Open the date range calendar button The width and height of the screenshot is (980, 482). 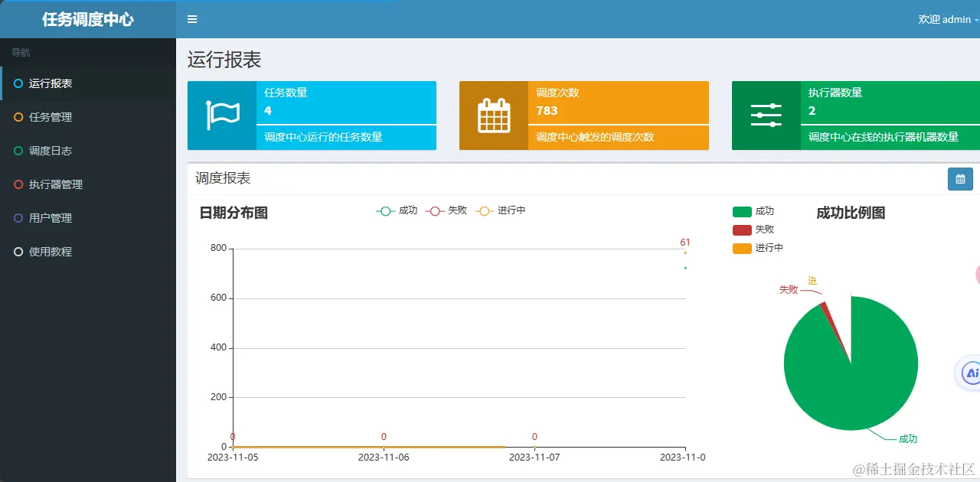click(960, 179)
